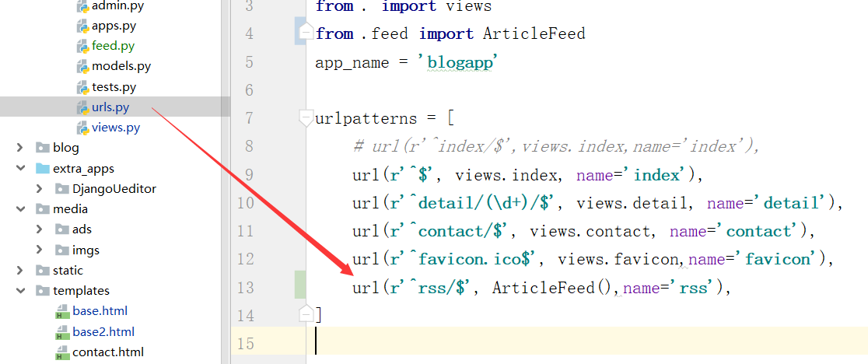The width and height of the screenshot is (868, 364).
Task: Click line number 13 in gutter
Action: pos(246,288)
